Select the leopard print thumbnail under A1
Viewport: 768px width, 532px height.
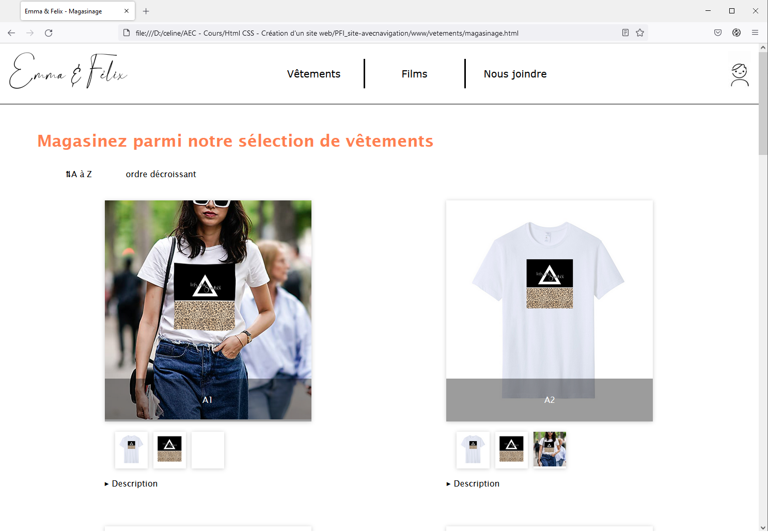tap(169, 450)
